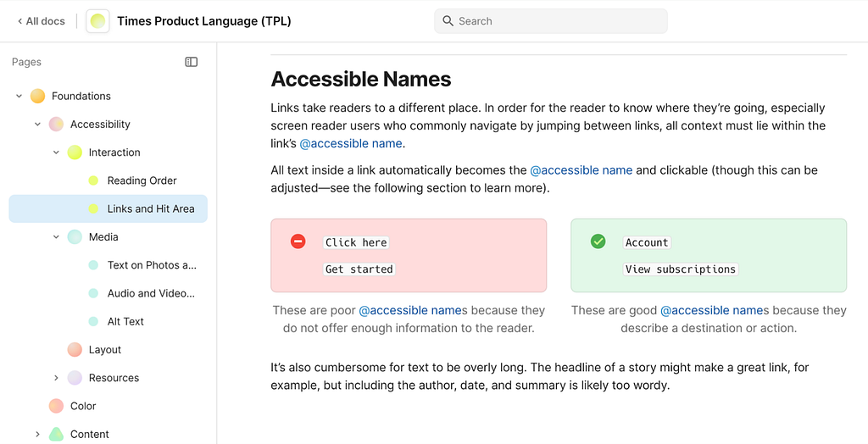Click the red minus icon in poor example

click(298, 241)
